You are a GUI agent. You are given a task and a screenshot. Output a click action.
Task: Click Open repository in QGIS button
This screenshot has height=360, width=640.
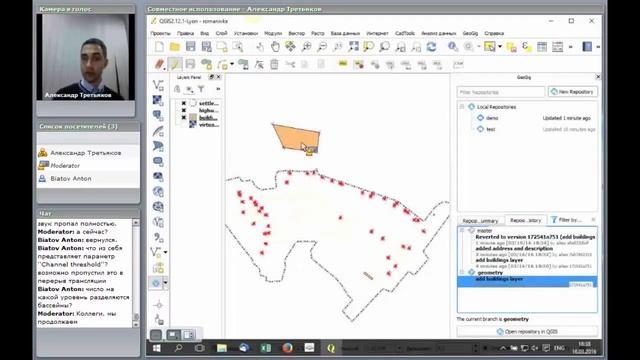(527, 331)
